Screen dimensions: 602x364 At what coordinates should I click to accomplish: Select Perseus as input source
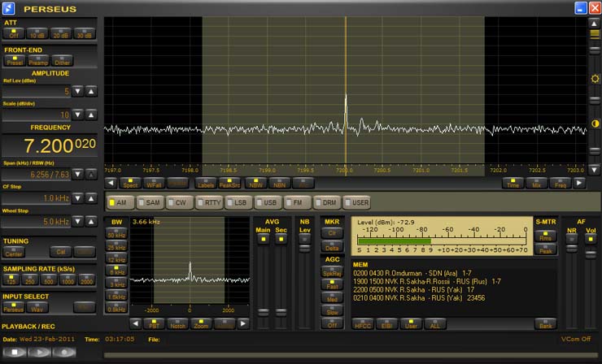click(14, 307)
